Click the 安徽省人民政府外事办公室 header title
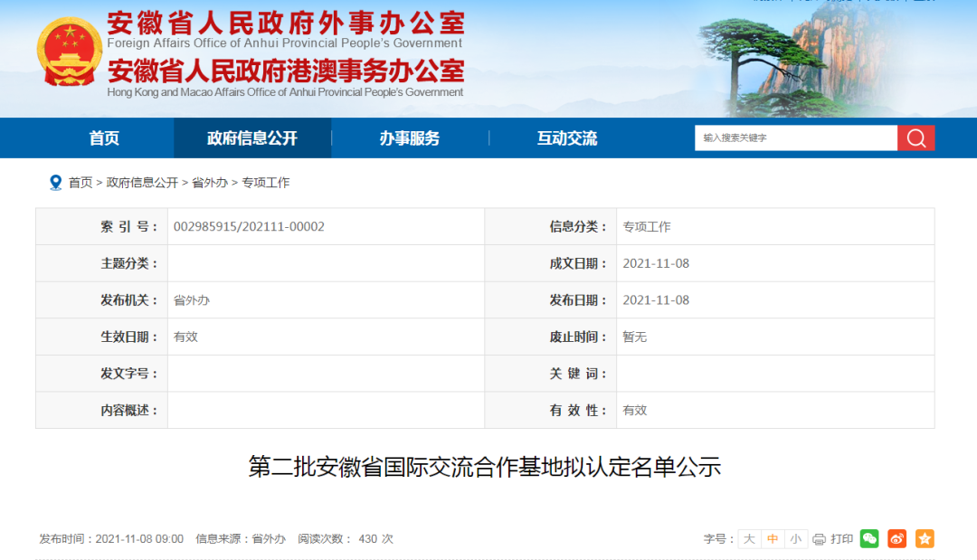The height and width of the screenshot is (560, 977). point(286,24)
